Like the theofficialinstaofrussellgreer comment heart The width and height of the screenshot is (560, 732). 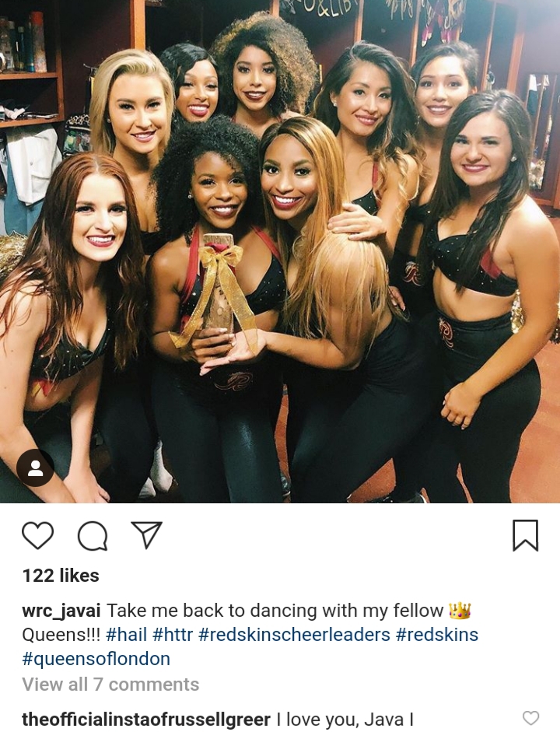tap(530, 718)
